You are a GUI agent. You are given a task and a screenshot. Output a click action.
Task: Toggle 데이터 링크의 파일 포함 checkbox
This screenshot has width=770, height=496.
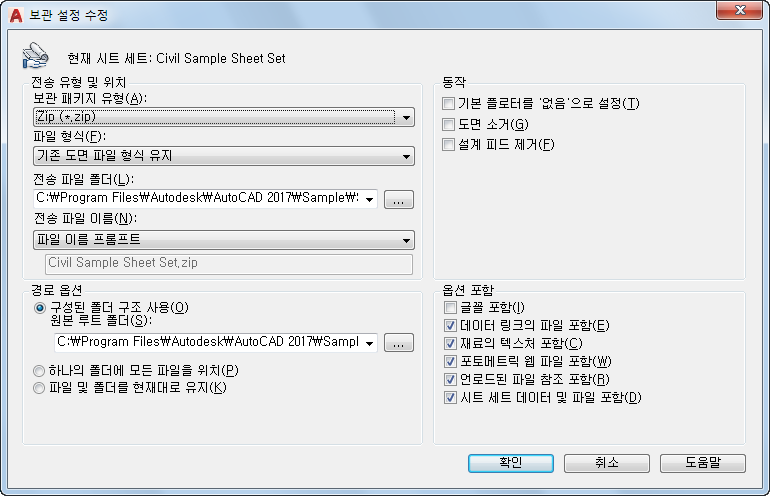coord(450,326)
